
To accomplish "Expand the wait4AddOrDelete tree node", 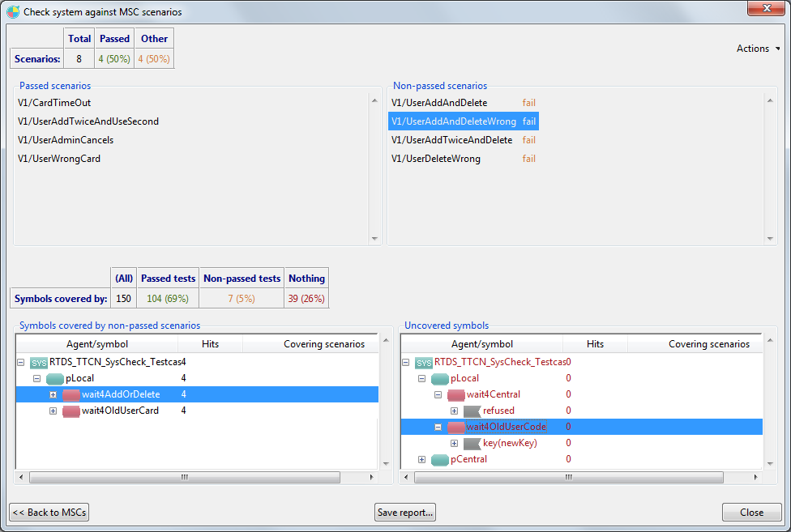I will coord(53,395).
